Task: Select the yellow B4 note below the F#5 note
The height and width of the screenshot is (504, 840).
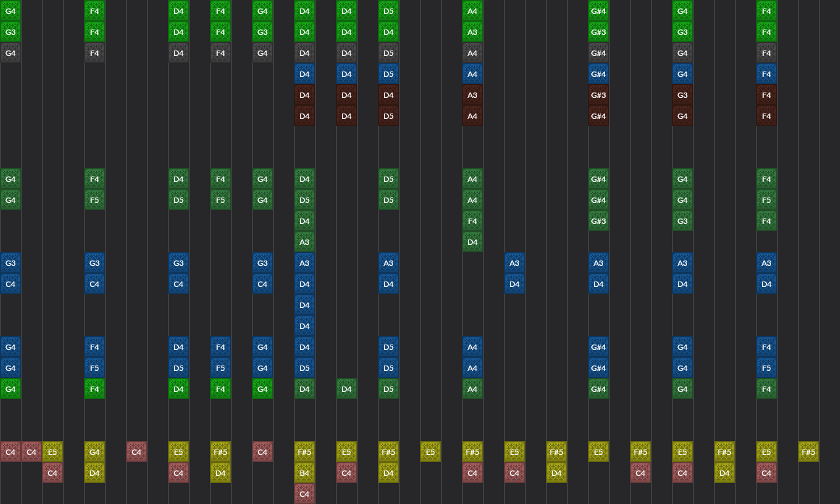Action: tap(304, 473)
